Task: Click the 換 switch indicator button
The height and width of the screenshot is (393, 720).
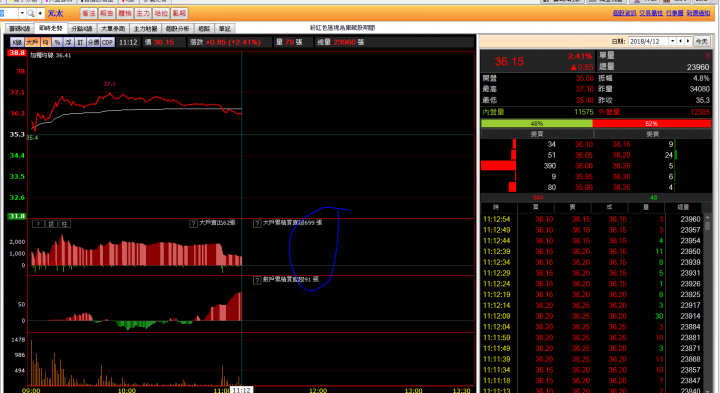Action: (51, 224)
